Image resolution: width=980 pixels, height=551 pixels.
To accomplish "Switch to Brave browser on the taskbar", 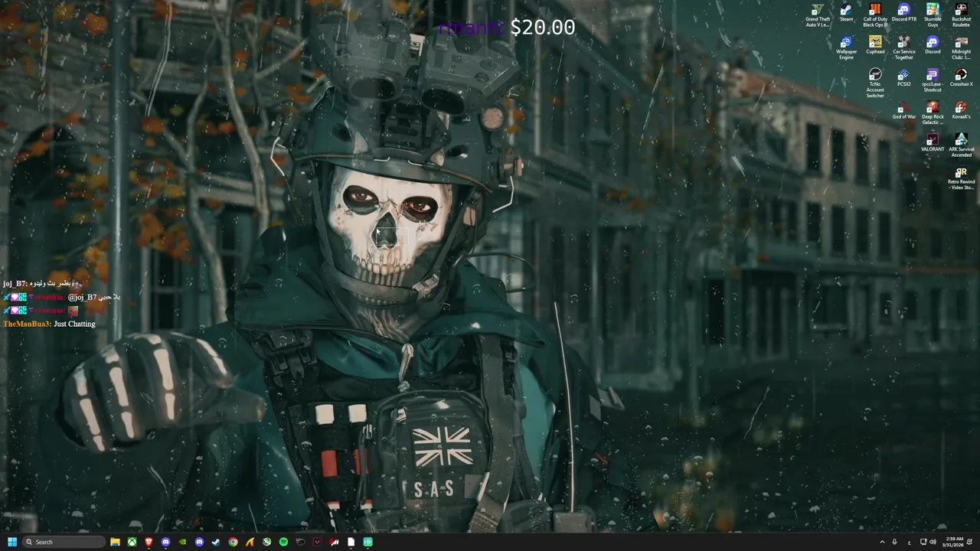I will 149,542.
